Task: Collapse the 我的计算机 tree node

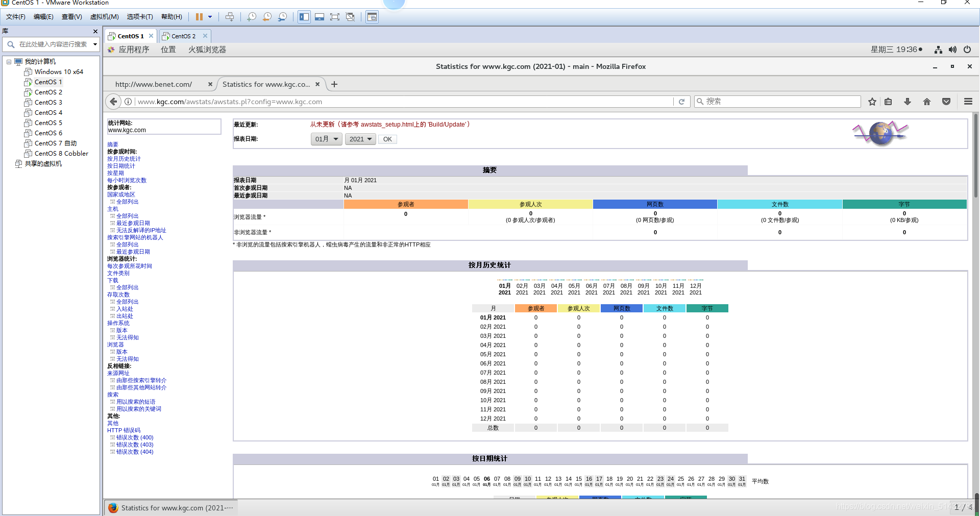Action: tap(9, 62)
